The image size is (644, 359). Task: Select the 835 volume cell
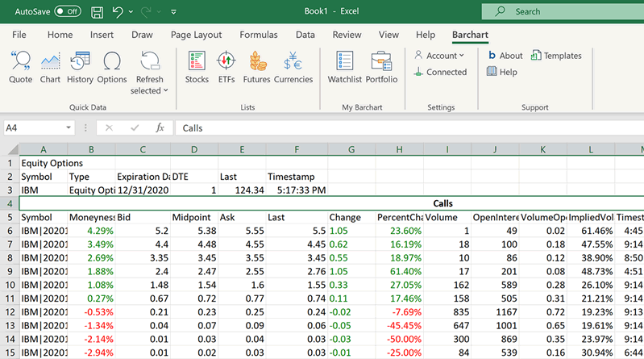tap(447, 312)
